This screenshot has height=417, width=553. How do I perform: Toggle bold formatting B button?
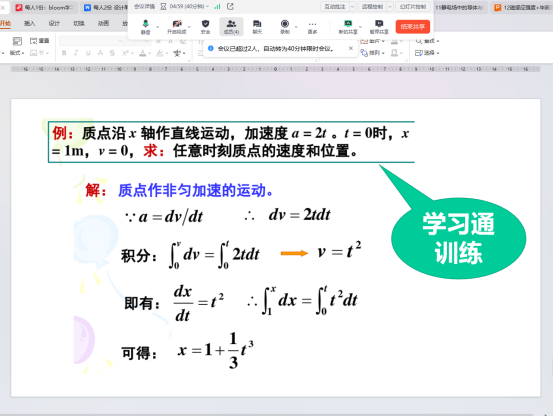(x=64, y=53)
